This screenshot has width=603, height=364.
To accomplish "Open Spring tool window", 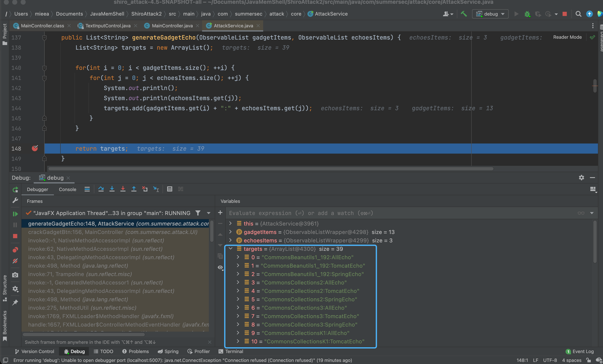I will click(x=168, y=351).
